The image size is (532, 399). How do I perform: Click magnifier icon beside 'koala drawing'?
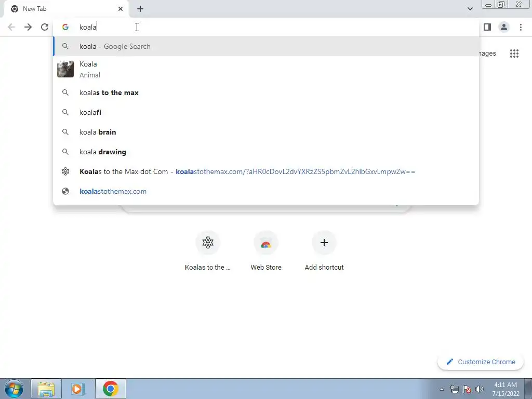(x=65, y=152)
